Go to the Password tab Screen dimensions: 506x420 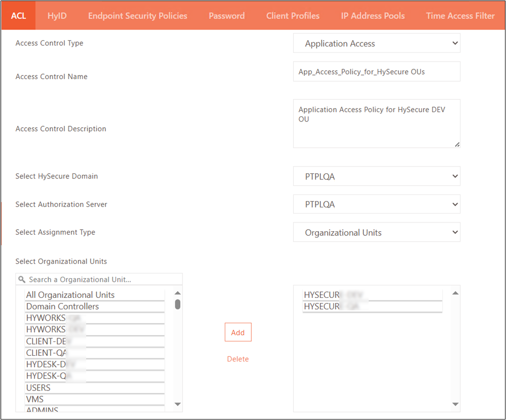tap(226, 16)
